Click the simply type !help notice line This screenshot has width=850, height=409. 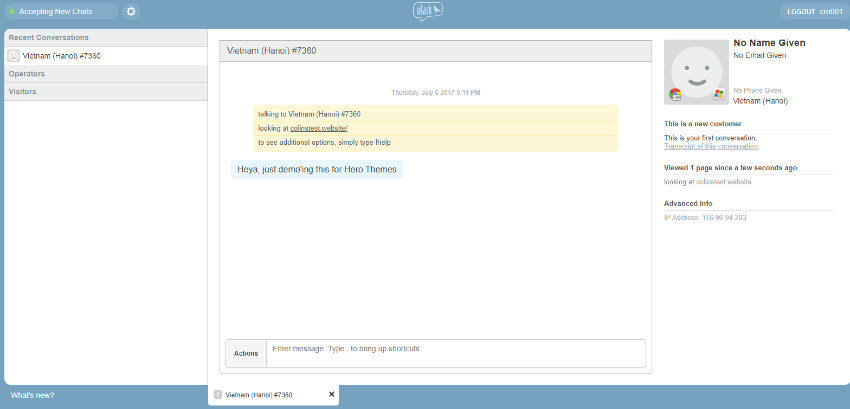pos(324,143)
